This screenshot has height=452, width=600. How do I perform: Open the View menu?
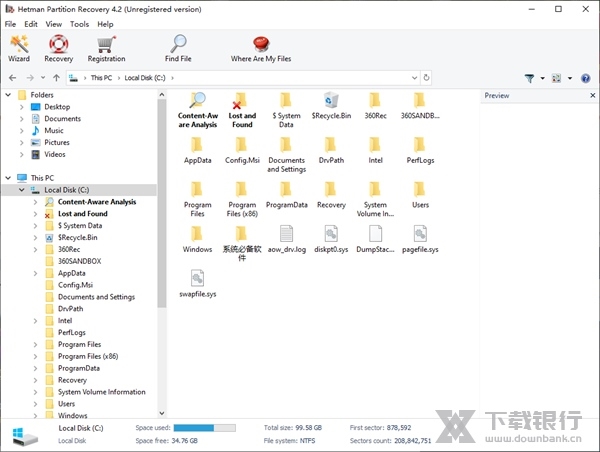click(x=53, y=24)
